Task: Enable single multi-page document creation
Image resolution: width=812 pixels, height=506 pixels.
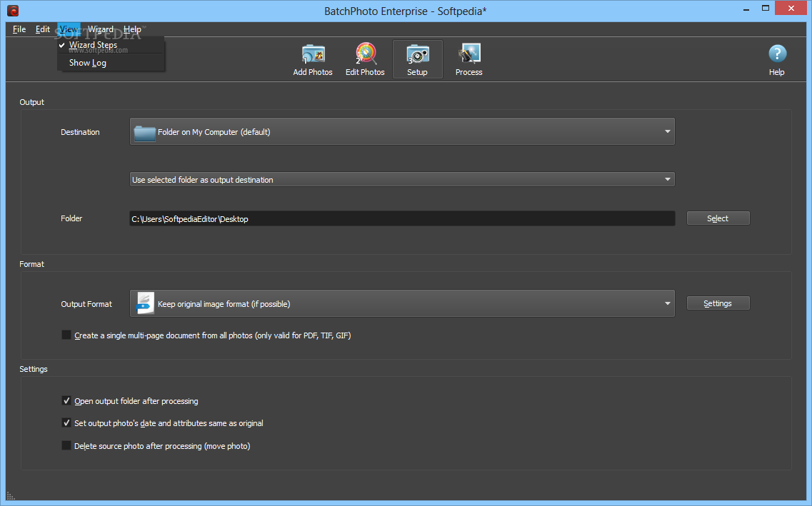Action: coord(66,335)
